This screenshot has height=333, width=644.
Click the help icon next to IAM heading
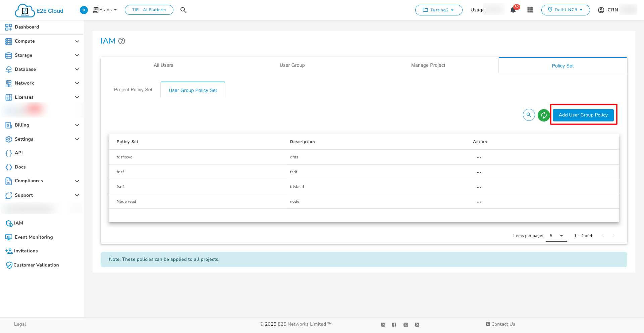pyautogui.click(x=121, y=41)
